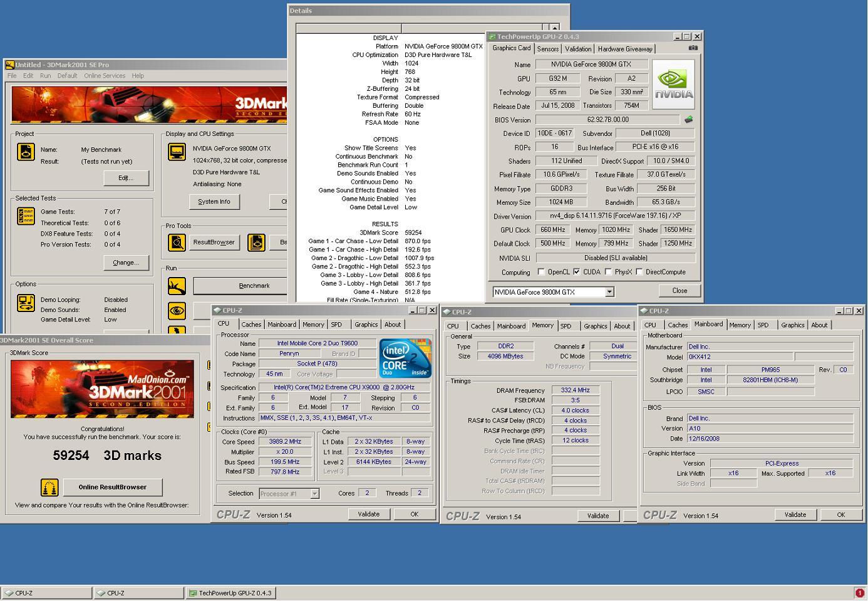Enable the PhysX checkbox in GPU-Z
Screen dimensions: 868x601
click(x=608, y=272)
